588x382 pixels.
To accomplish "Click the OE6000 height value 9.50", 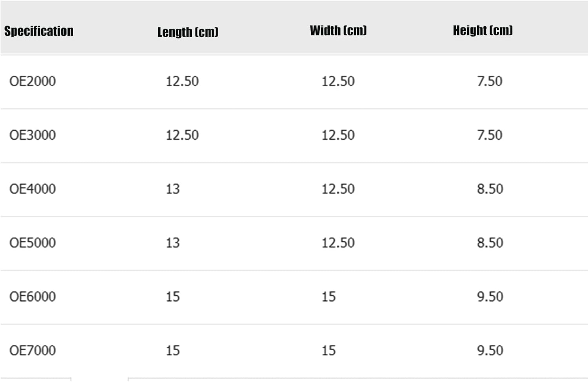I will click(x=490, y=297).
